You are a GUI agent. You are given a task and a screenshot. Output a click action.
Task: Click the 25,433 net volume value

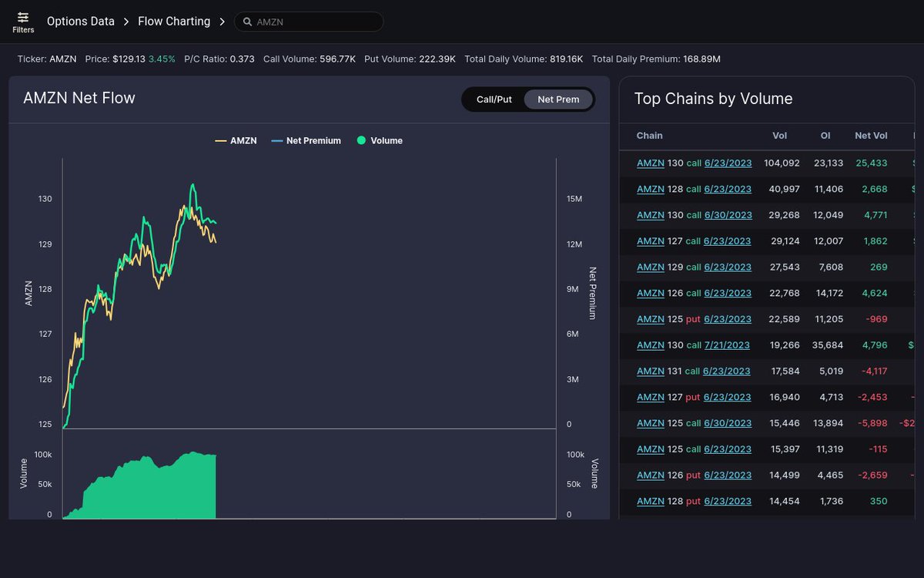[871, 163]
